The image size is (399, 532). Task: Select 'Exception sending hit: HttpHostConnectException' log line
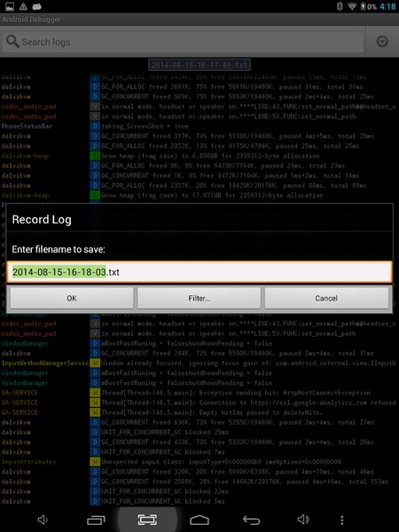point(236,393)
